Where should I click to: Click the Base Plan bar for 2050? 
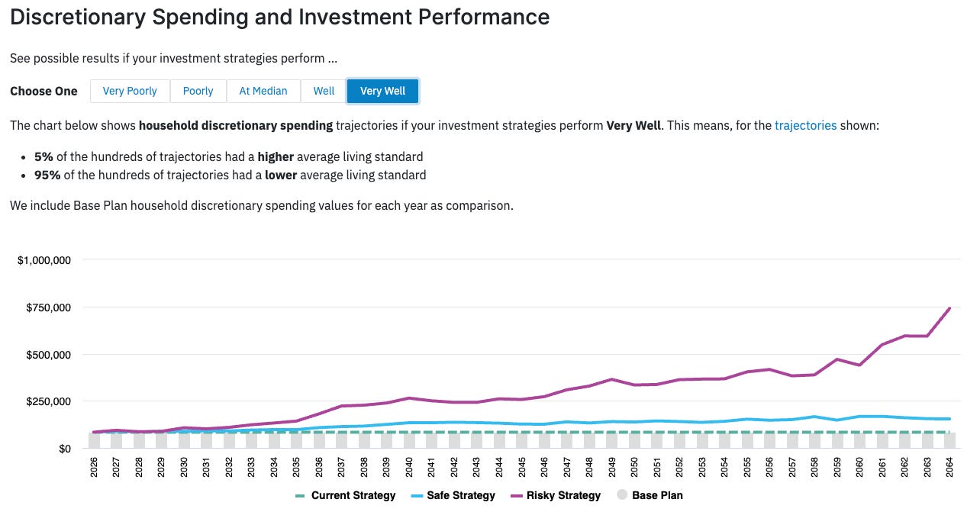click(x=634, y=440)
